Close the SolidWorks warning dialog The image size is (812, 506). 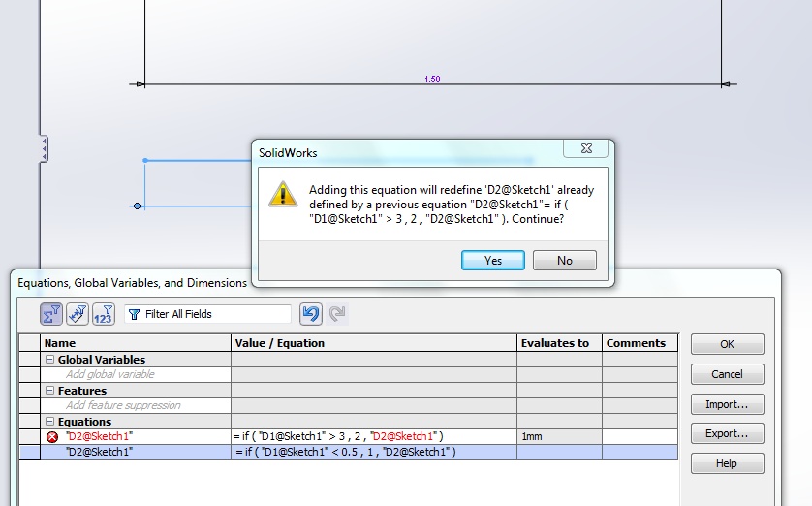[x=586, y=148]
